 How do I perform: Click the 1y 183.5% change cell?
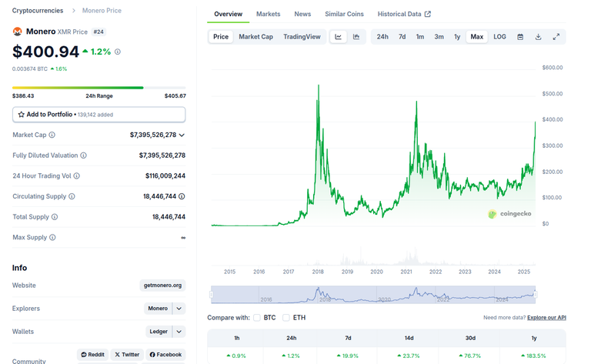coord(534,356)
